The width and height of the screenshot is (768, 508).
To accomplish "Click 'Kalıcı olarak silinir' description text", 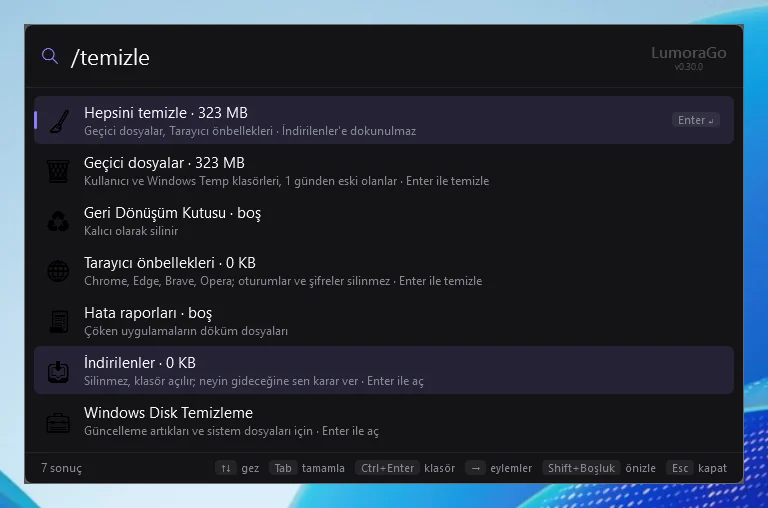I will tap(131, 231).
